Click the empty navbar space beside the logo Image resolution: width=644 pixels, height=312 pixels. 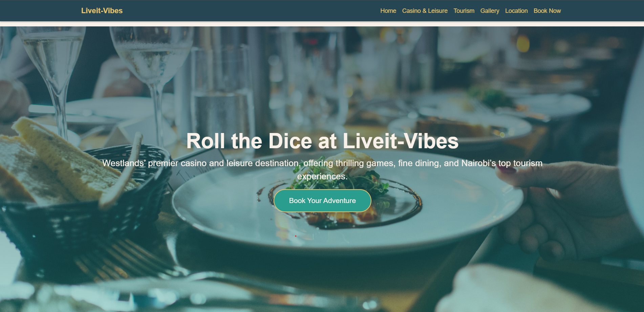click(251, 11)
